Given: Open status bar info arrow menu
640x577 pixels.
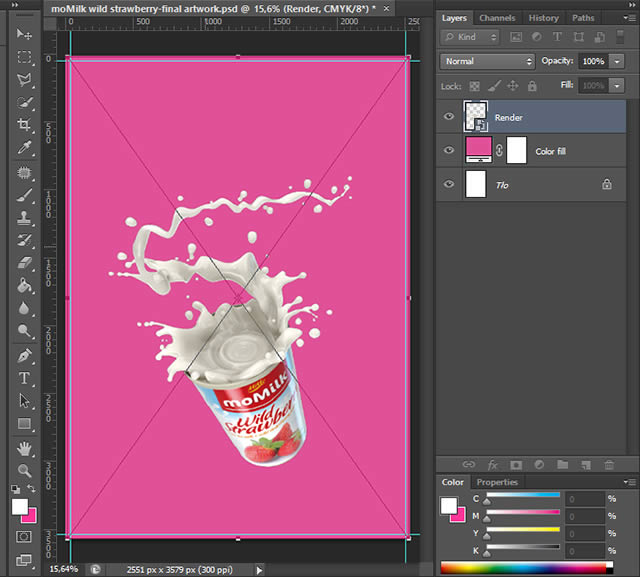Looking at the screenshot, I should tap(259, 570).
